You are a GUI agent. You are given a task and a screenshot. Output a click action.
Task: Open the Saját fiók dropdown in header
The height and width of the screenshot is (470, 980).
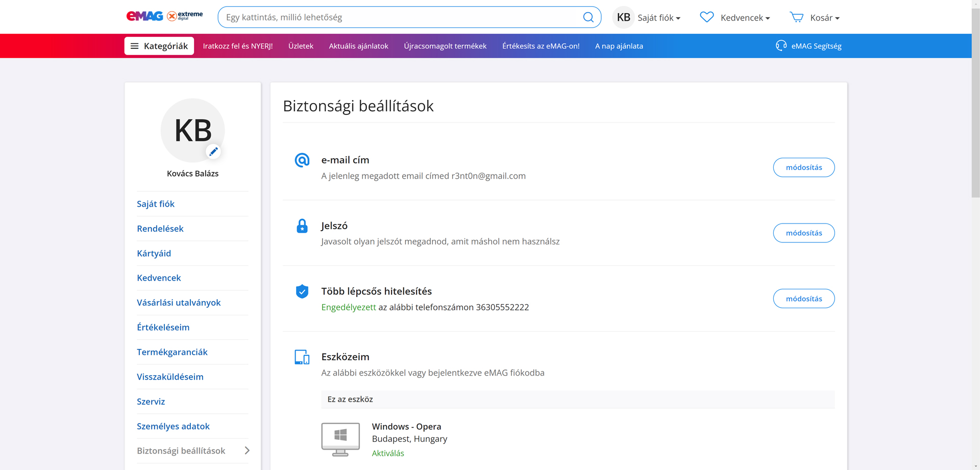click(658, 18)
